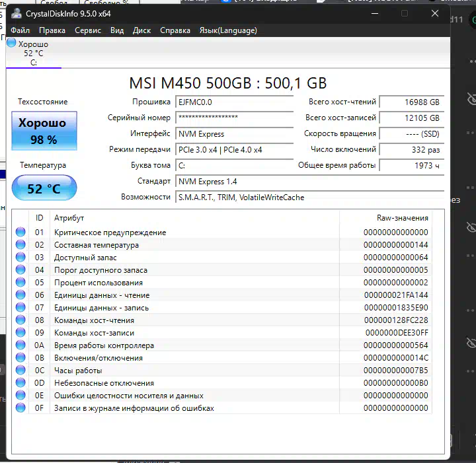
Task: Select the Доступный запас attribute text
Action: [85, 258]
